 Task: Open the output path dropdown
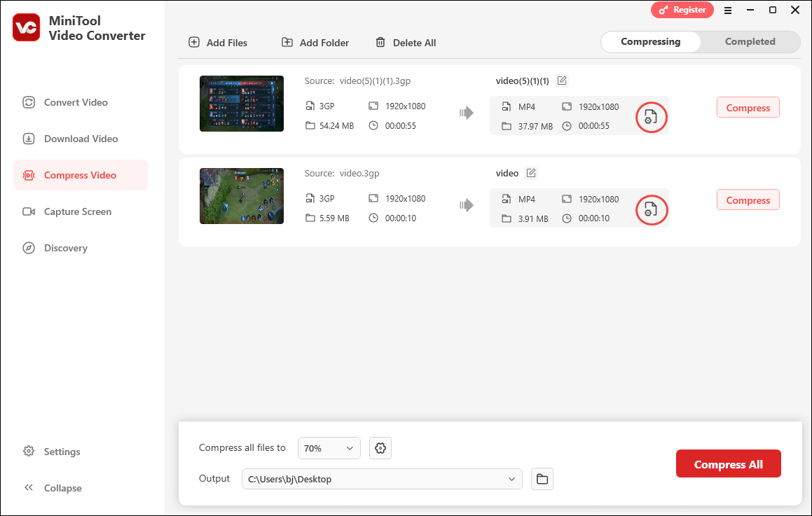pos(382,480)
